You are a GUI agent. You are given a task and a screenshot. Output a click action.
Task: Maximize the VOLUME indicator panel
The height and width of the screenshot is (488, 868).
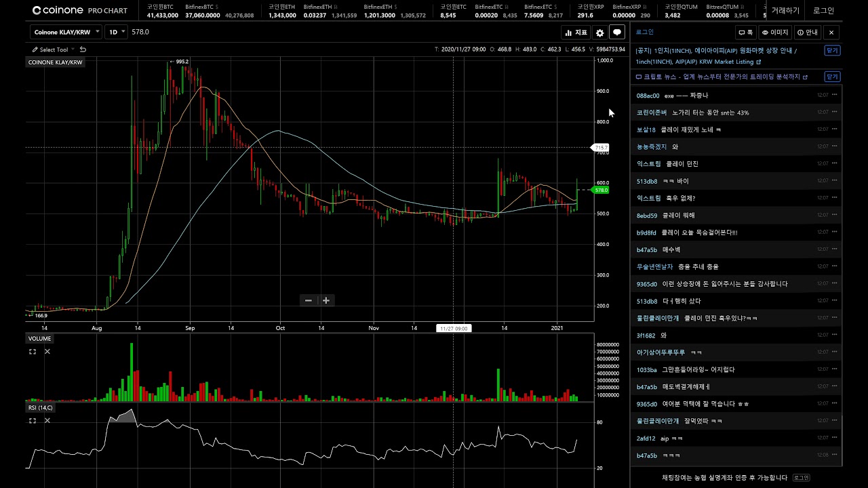32,352
